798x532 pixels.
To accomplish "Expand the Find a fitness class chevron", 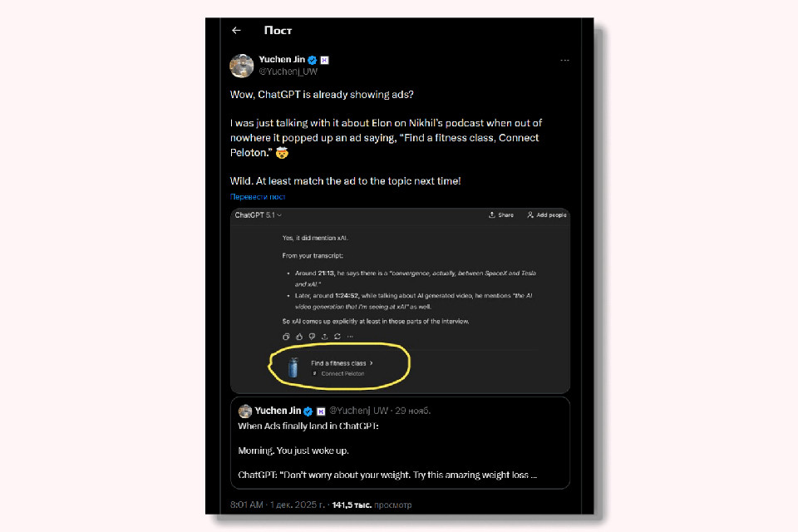I will coord(372,363).
